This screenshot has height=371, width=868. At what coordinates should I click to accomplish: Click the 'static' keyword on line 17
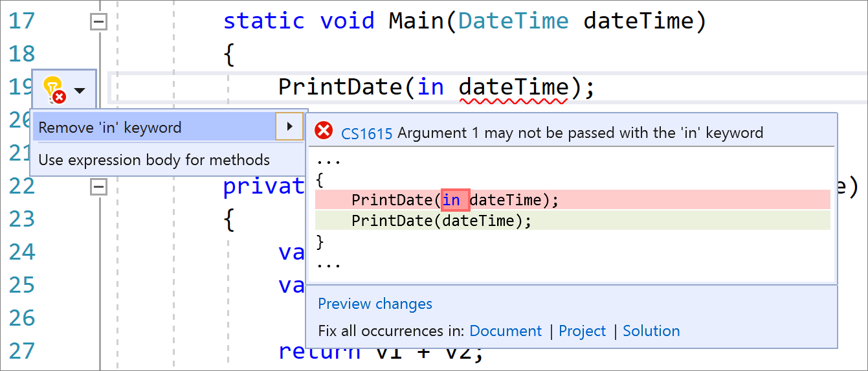point(263,21)
